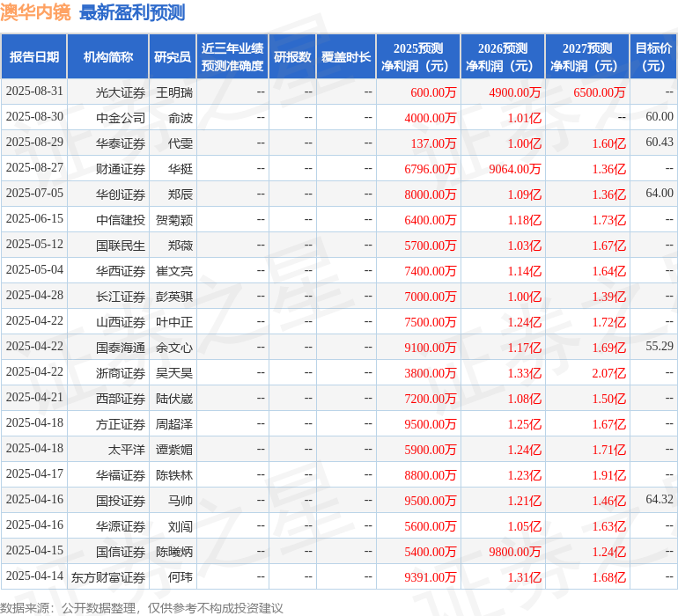Click the 2.07亿 forecast value
The height and width of the screenshot is (616, 678).
[608, 373]
